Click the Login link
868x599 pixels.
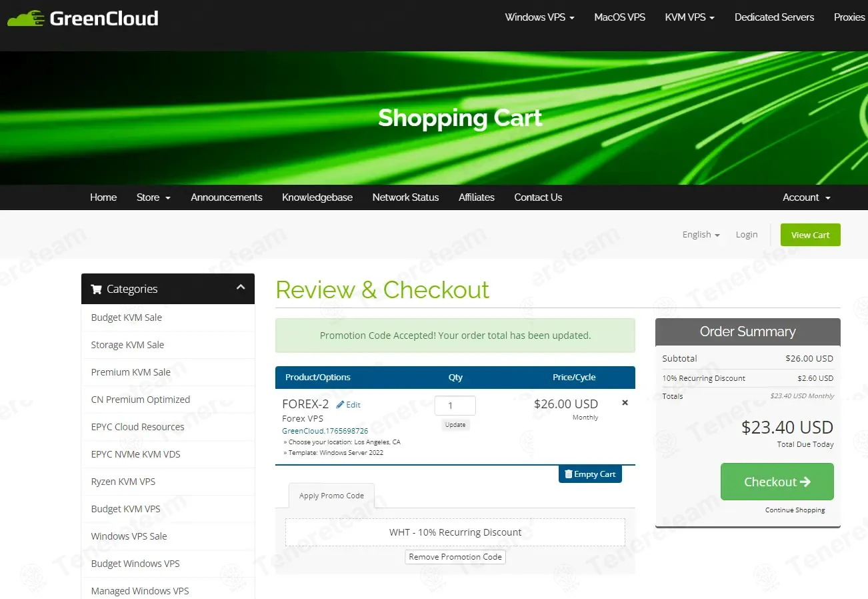tap(747, 235)
